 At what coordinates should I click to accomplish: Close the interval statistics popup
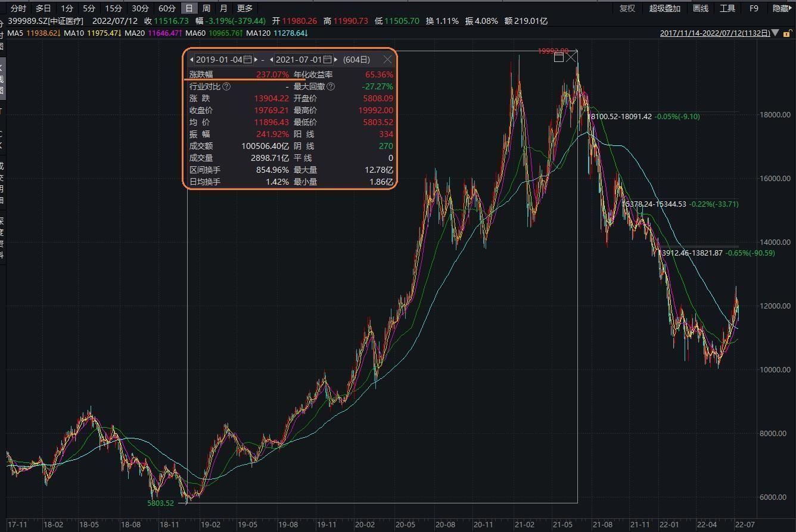pos(388,60)
